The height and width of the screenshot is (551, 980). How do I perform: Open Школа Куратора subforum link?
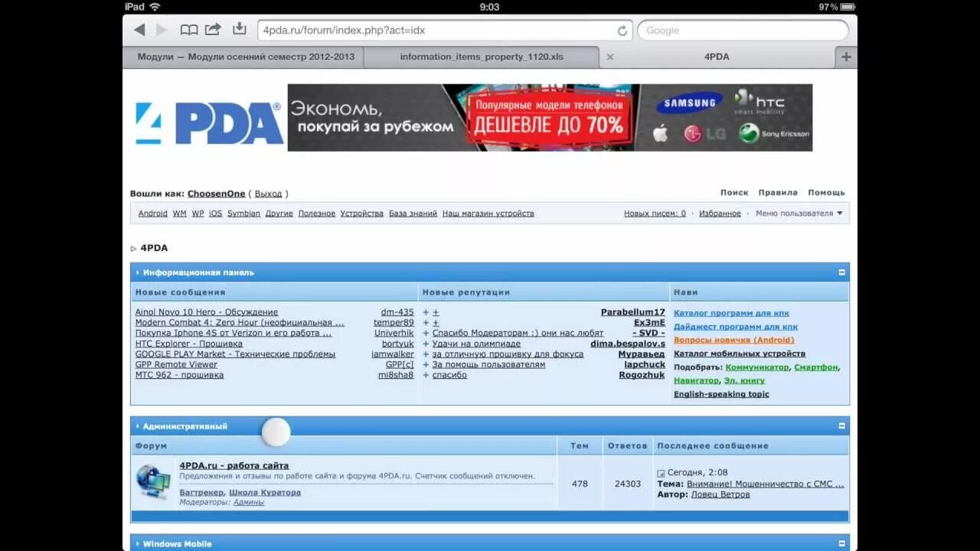tap(265, 492)
